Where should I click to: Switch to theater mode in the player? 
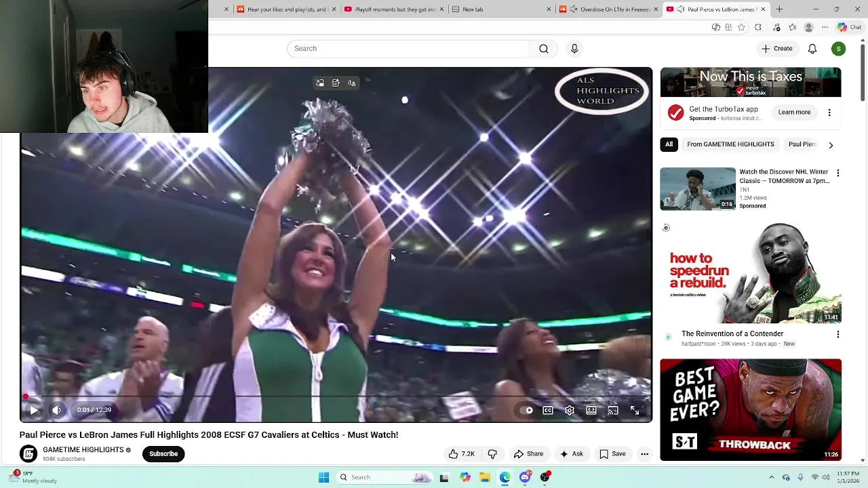click(x=591, y=410)
